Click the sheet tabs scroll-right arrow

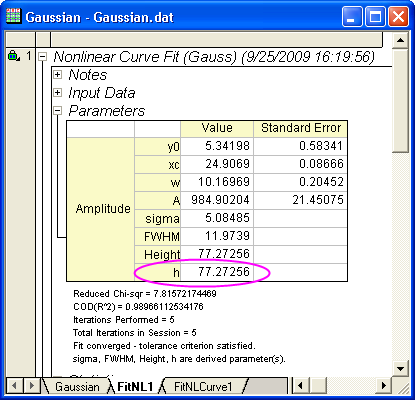32,386
